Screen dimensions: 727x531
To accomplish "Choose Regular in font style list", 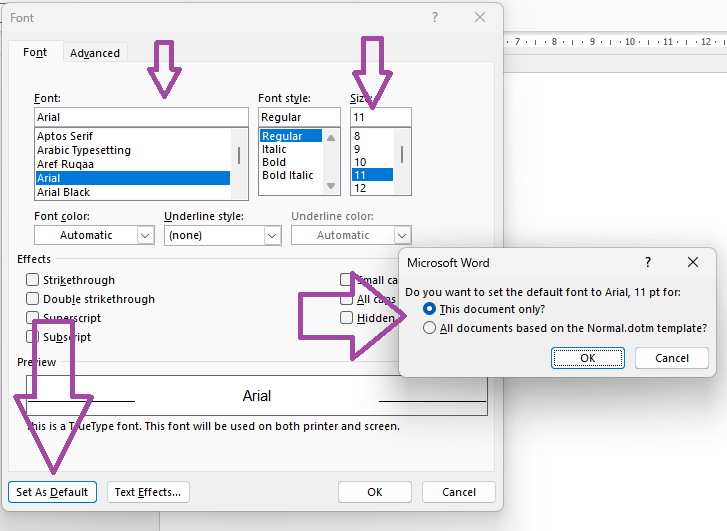I will tap(291, 136).
